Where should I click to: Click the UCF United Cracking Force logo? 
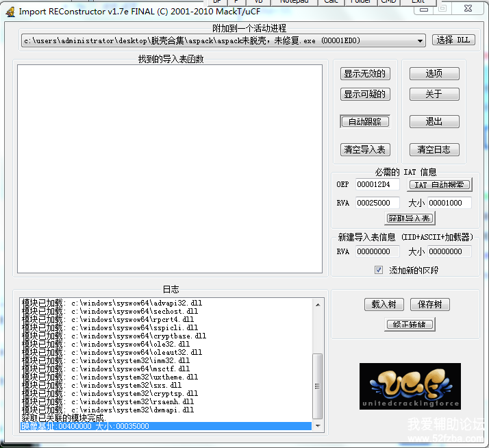click(410, 386)
